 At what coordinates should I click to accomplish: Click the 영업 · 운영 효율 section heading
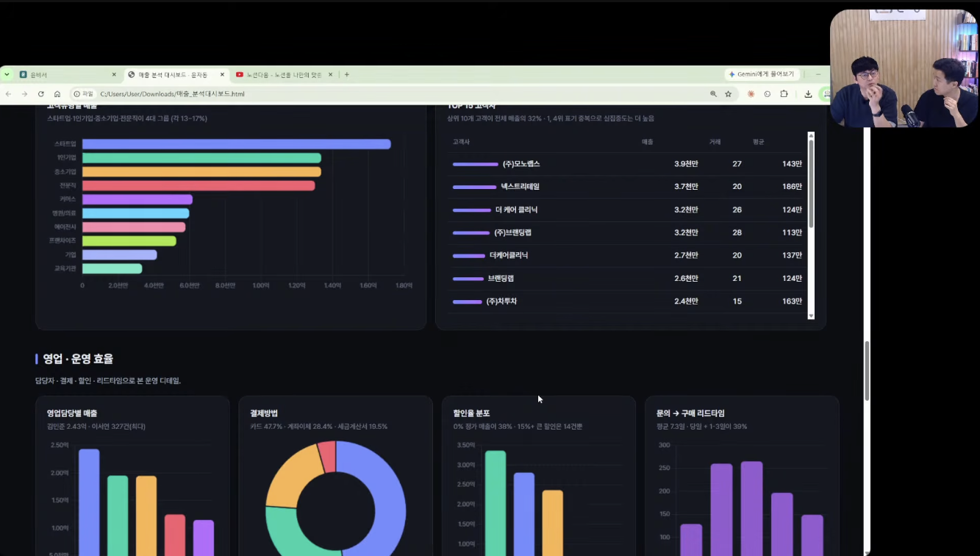(x=78, y=359)
